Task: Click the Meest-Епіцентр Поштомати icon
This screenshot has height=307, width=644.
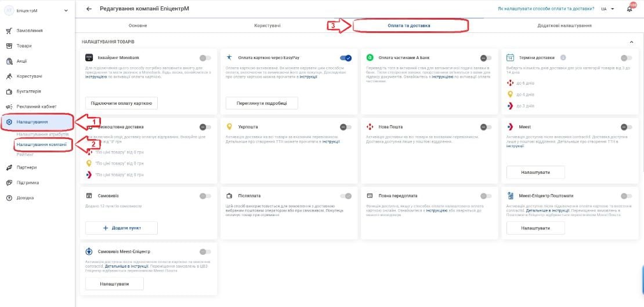Action: click(x=510, y=196)
